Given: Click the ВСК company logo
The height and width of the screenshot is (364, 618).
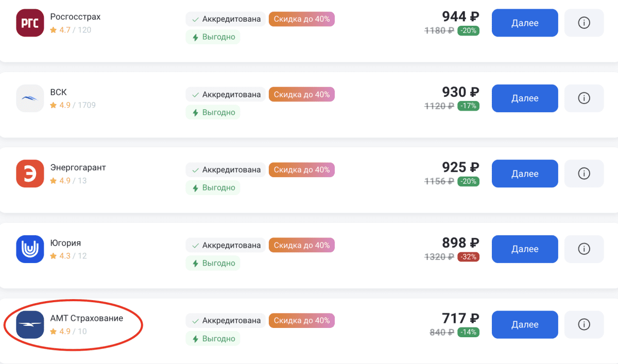Looking at the screenshot, I should pyautogui.click(x=30, y=98).
